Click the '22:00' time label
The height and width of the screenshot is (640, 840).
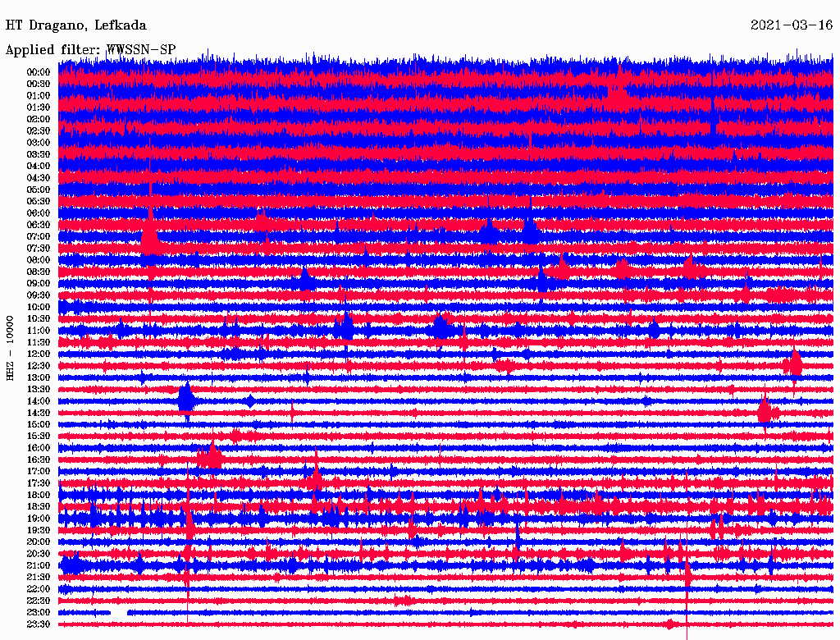[x=39, y=589]
